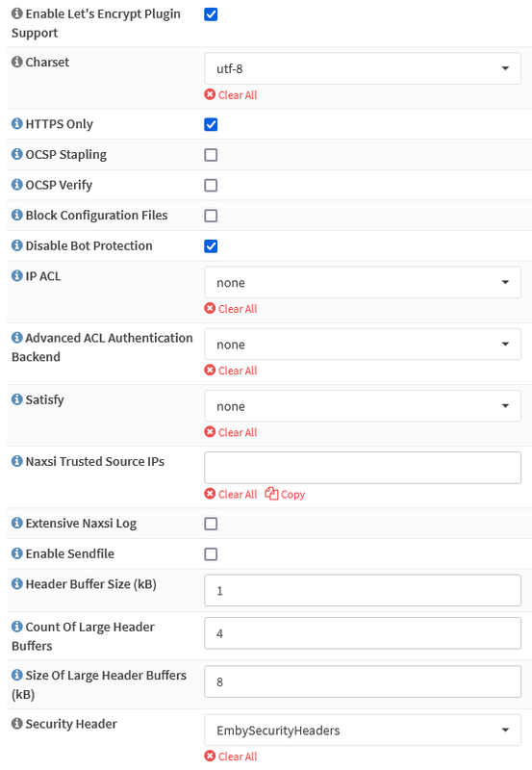Enable Block Configuration Files
The width and height of the screenshot is (532, 770).
point(211,216)
